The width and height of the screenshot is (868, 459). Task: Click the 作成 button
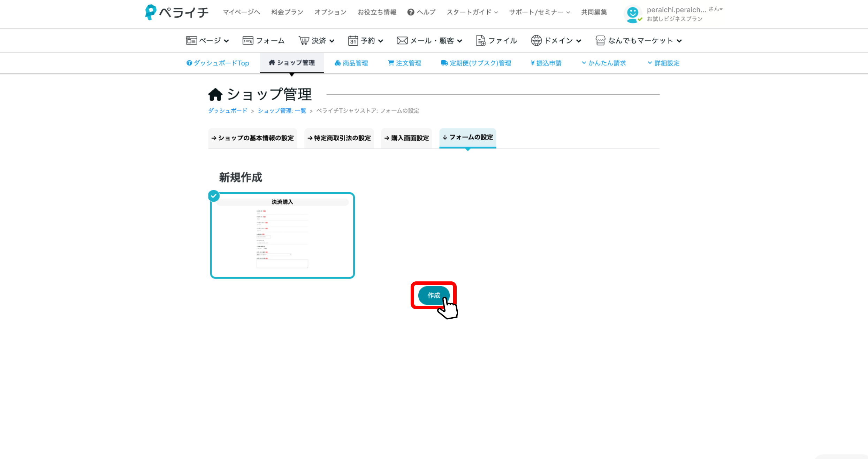(x=434, y=295)
